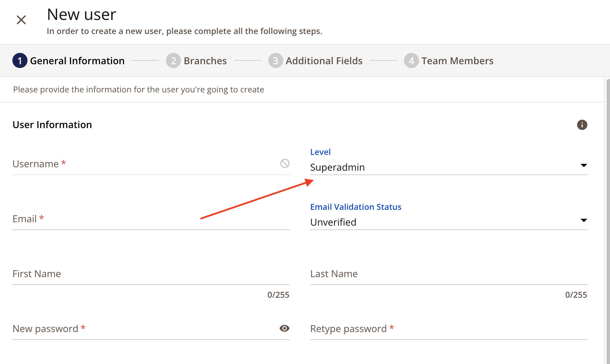Click the blocked icon in Username field
The width and height of the screenshot is (610, 364).
(x=284, y=164)
